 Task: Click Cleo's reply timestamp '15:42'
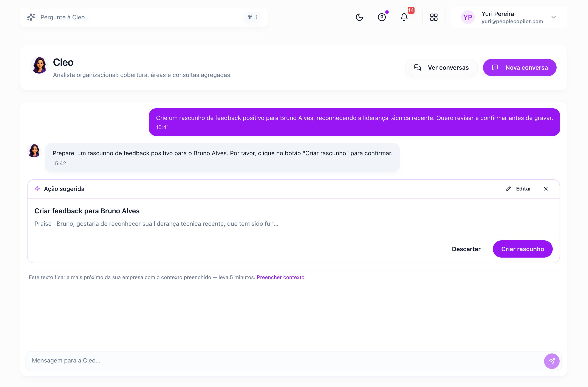pos(59,163)
